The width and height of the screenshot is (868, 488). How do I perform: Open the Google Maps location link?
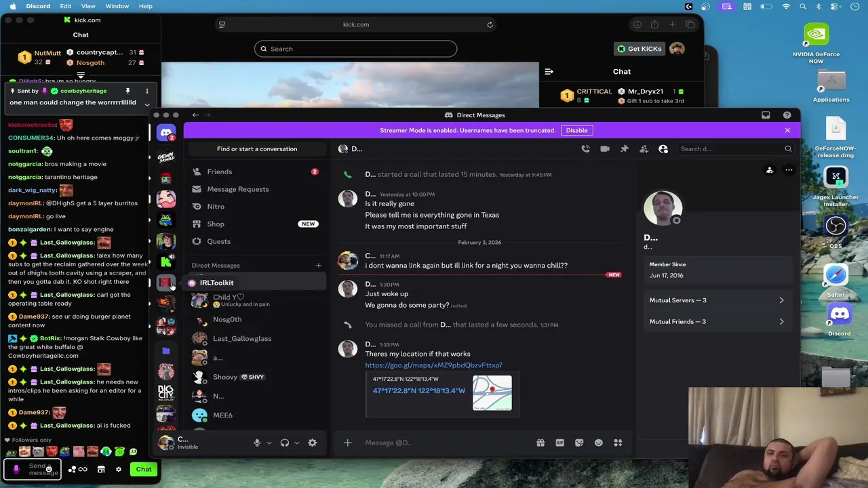(x=433, y=365)
